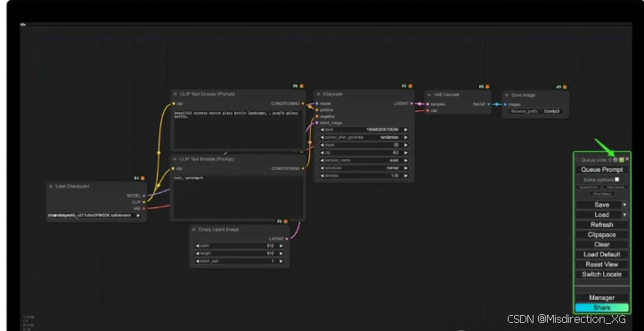
Task: Increase batch_size in Empty Latent Image
Action: [x=281, y=262]
